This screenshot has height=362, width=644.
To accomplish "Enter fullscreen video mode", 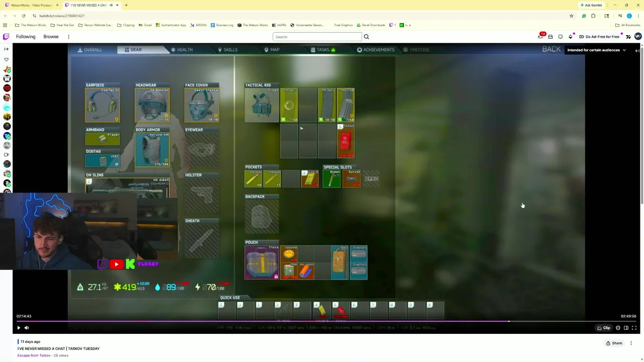I will (x=634, y=328).
